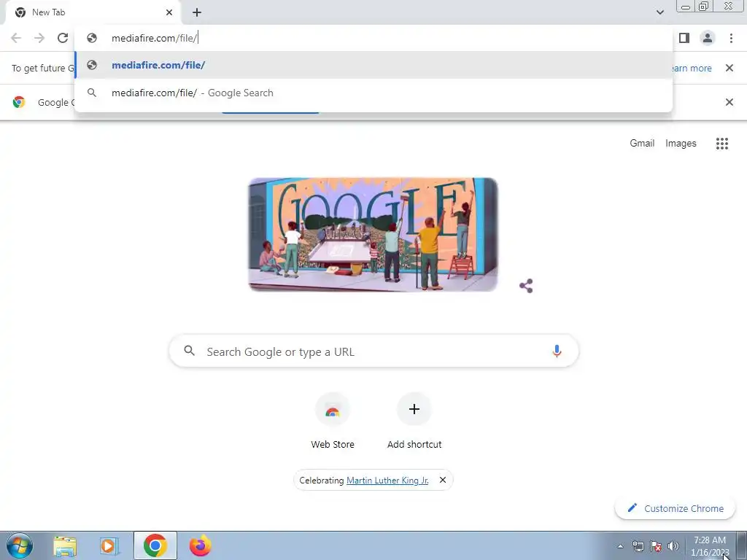Click in the address bar text mediafire.com/file/
747x560 pixels.
[155, 38]
